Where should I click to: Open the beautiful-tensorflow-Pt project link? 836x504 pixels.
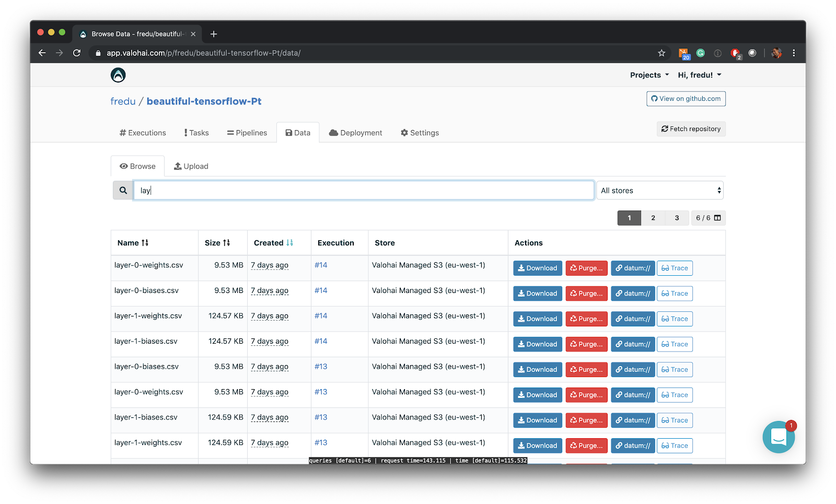coord(204,101)
